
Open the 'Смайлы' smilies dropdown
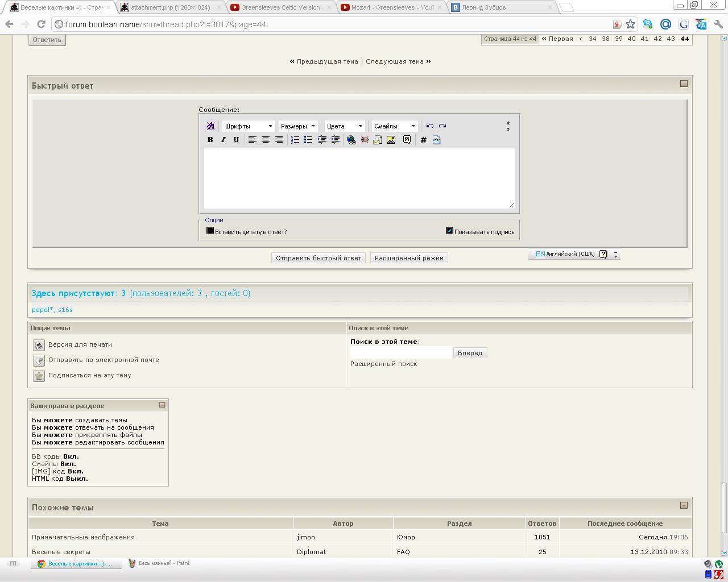(395, 126)
